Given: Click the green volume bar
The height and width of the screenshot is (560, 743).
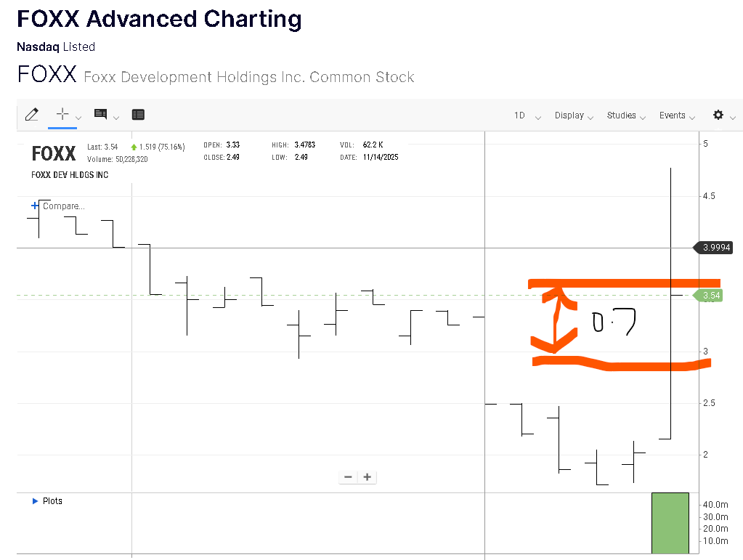Looking at the screenshot, I should coord(670,523).
